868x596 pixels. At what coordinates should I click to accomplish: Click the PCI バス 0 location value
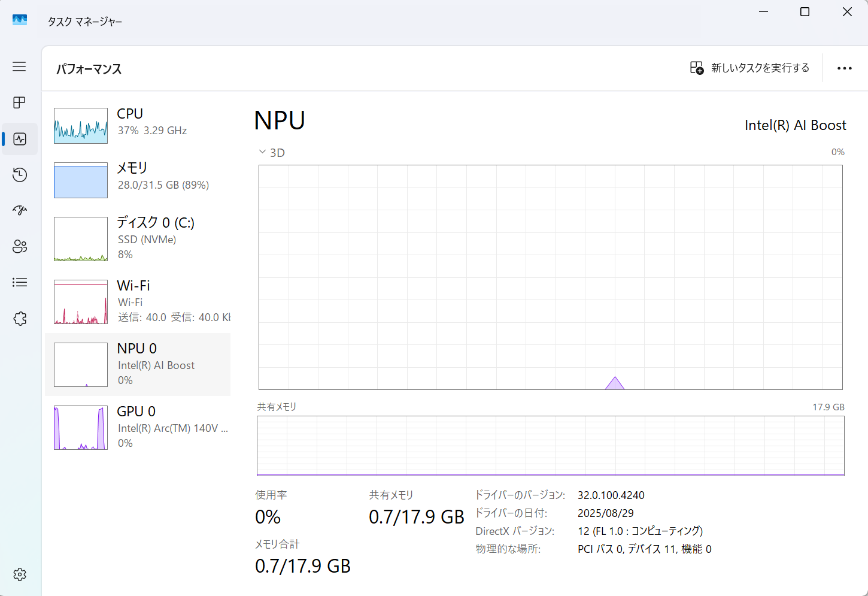644,549
